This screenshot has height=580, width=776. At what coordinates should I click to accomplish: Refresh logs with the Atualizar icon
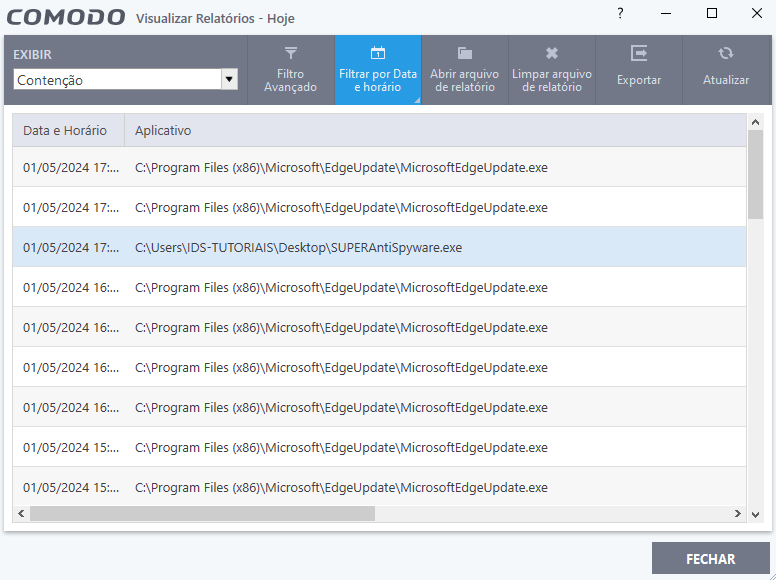pos(726,54)
